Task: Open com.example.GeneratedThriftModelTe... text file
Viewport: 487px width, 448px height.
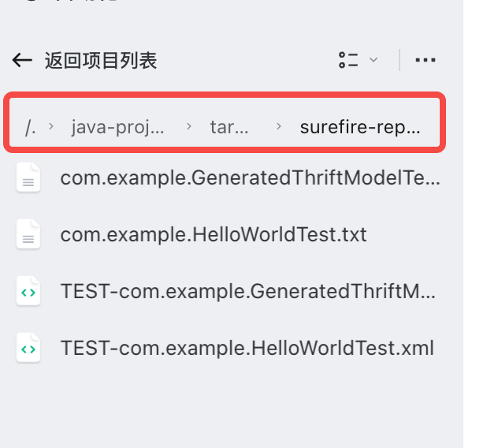Action: tap(229, 177)
